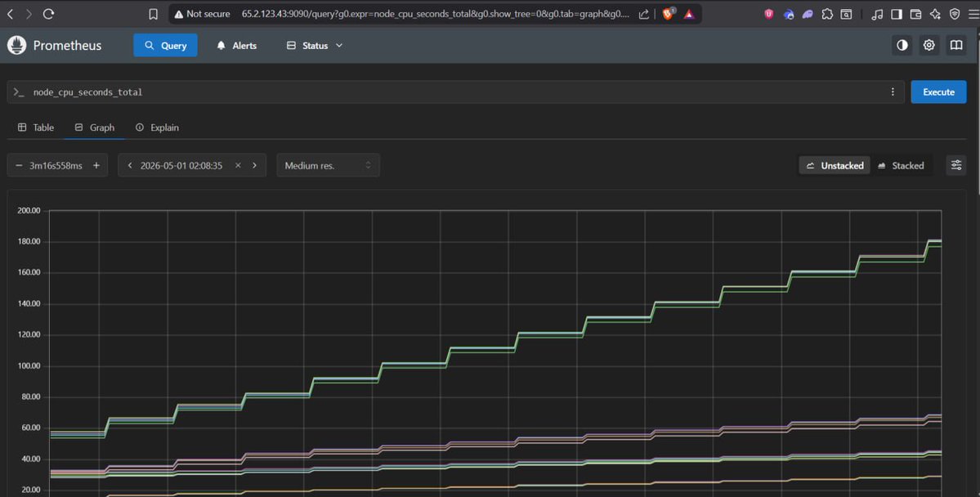Open Leo AI sparkle icon
980x497 pixels.
[x=935, y=14]
